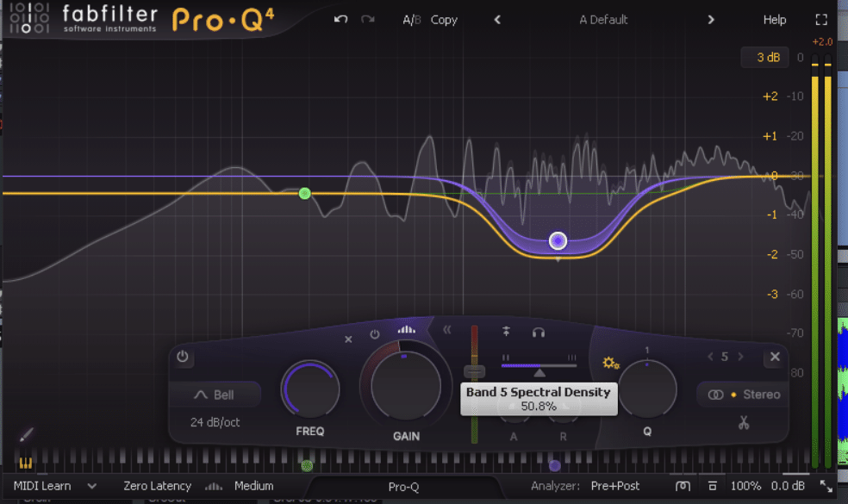The width and height of the screenshot is (848, 504).
Task: Solo the band using the headphone icon
Action: pos(537,330)
